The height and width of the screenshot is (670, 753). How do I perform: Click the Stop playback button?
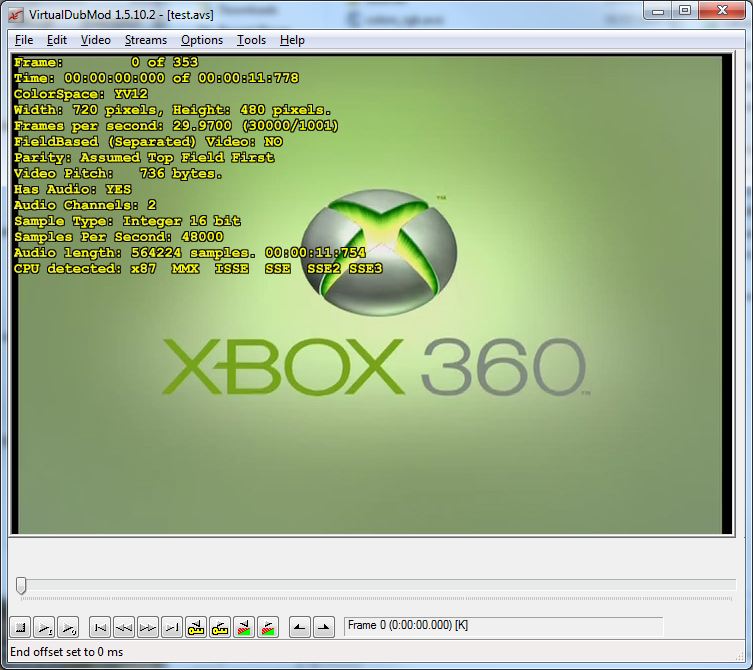pyautogui.click(x=20, y=627)
